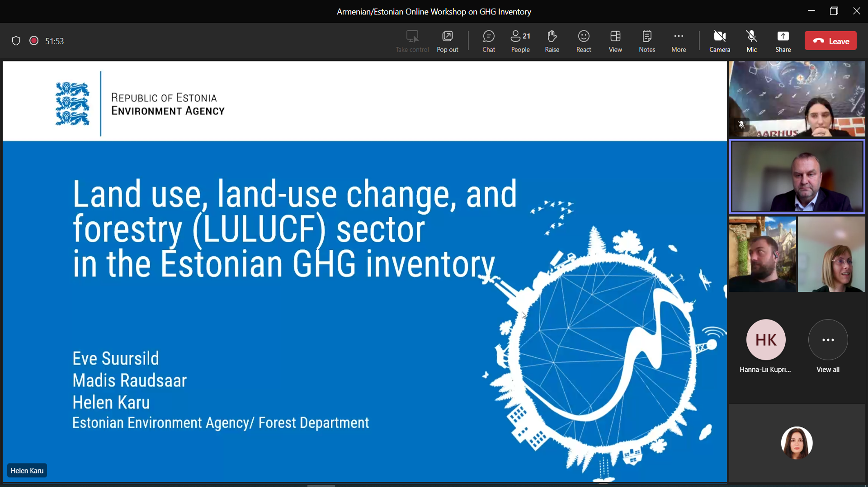Expand View all participants
This screenshot has width=868, height=487.
(x=827, y=347)
